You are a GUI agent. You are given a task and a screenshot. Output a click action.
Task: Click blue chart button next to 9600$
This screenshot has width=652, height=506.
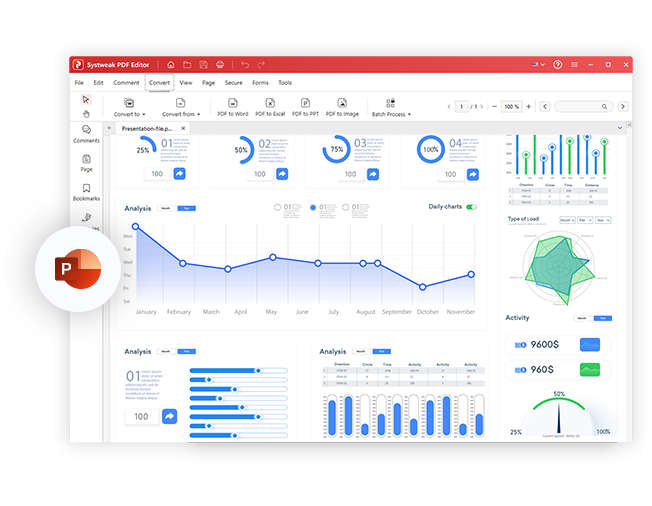tap(590, 344)
